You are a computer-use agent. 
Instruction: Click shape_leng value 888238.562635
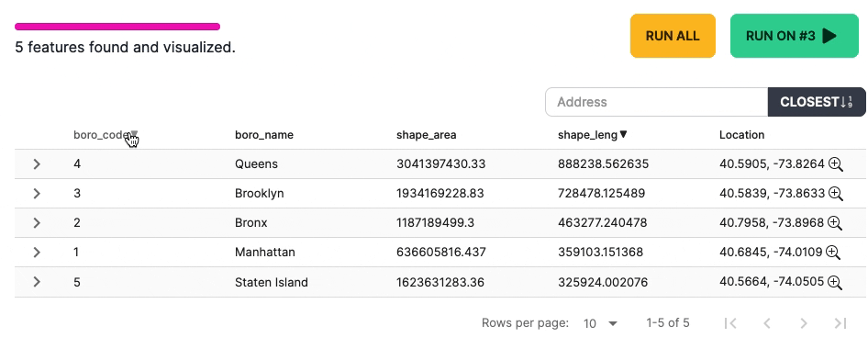pyautogui.click(x=604, y=164)
